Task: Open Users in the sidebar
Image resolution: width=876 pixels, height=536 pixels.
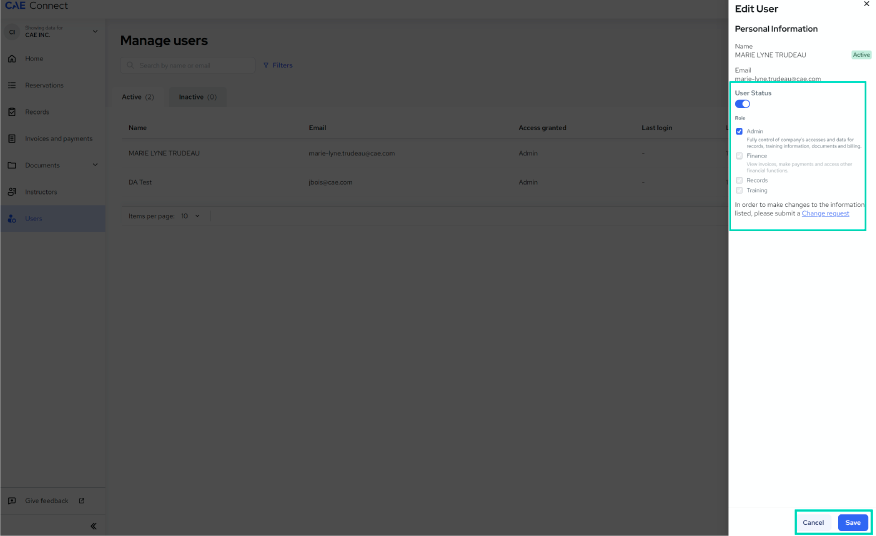Action: point(53,219)
